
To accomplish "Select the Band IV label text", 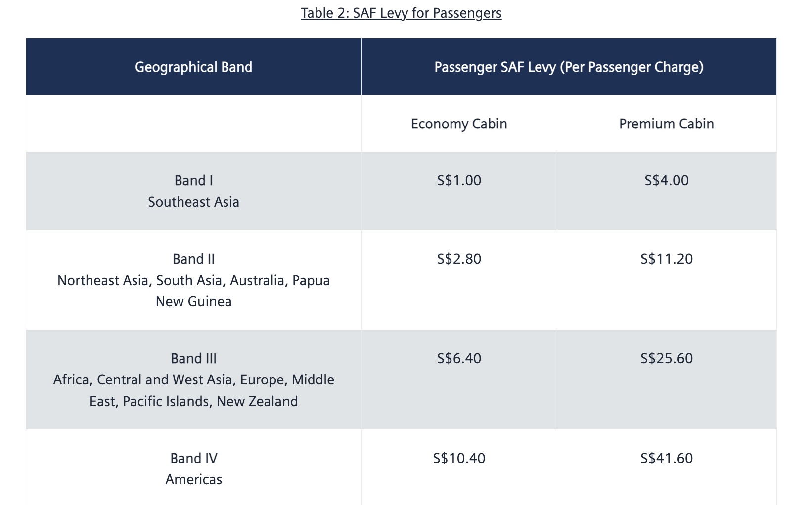I will pos(194,458).
